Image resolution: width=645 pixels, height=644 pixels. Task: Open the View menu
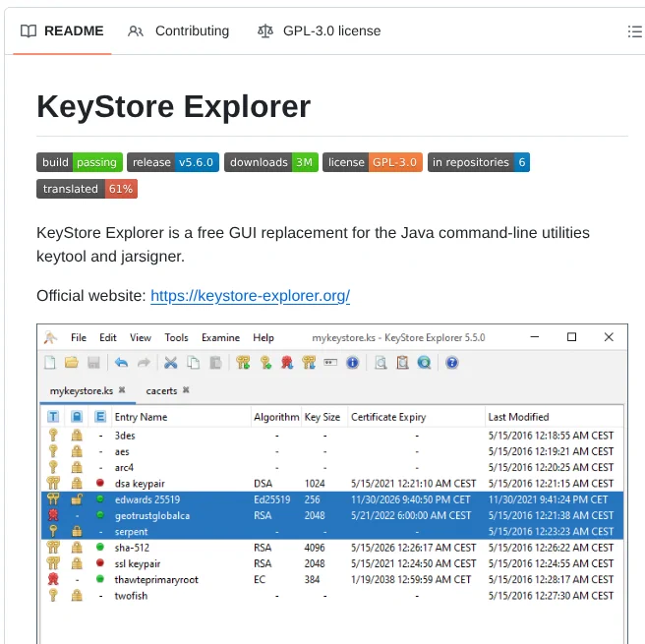[x=141, y=337]
